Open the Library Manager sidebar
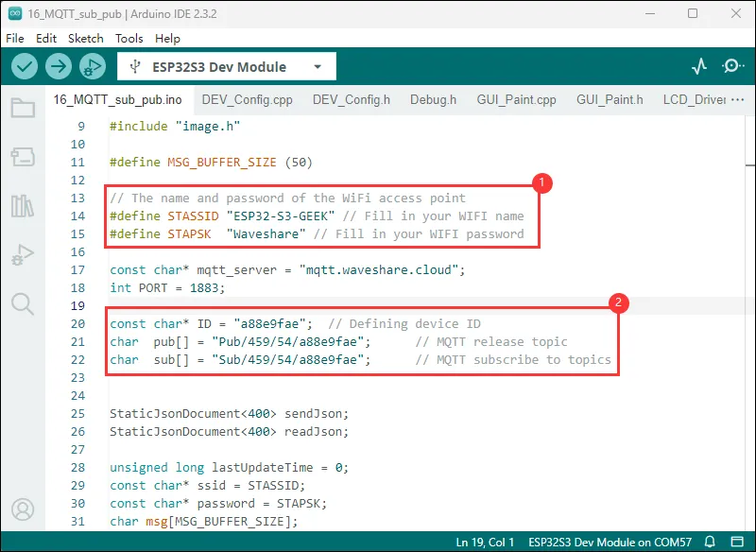 (x=23, y=206)
